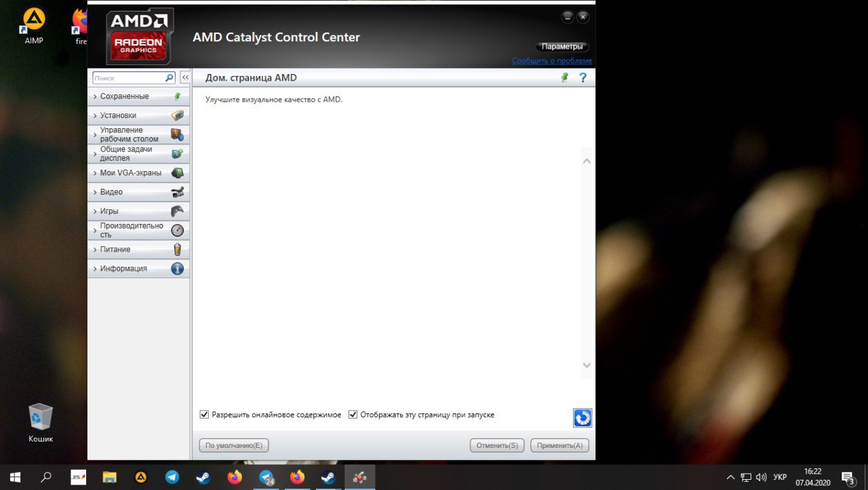Click the green pin icon in the Сохраненные row
Screen dimensions: 868x490
coord(178,96)
